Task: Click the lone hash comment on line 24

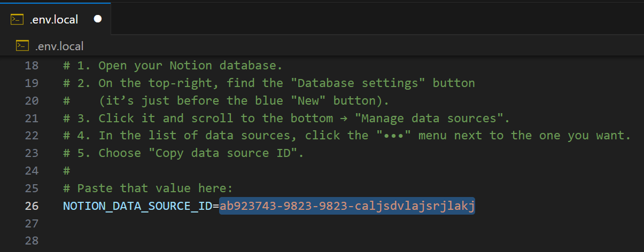Action: tap(67, 170)
